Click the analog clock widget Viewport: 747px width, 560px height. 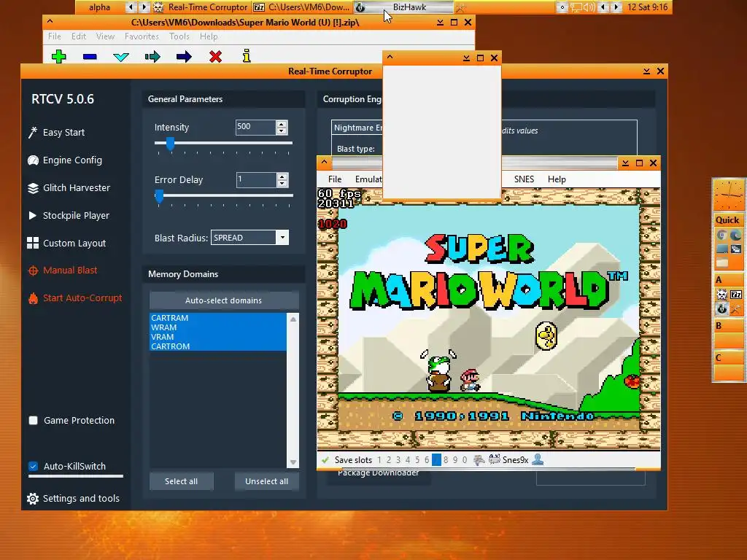[x=728, y=195]
